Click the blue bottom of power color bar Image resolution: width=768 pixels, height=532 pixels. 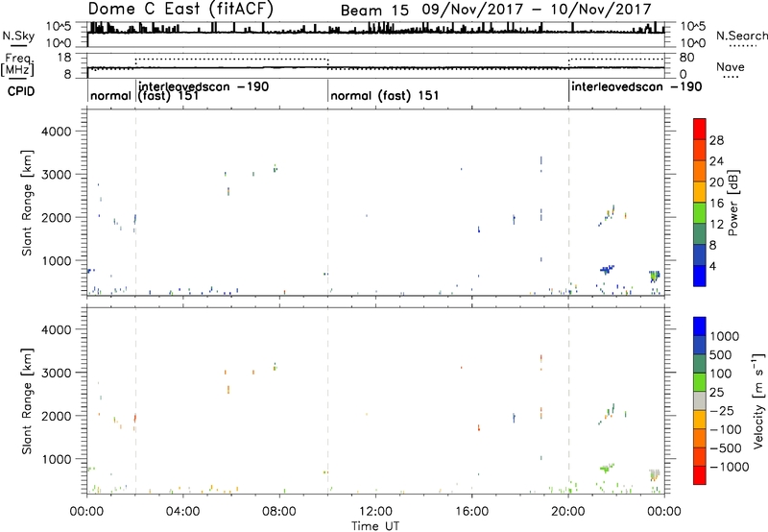pyautogui.click(x=700, y=276)
